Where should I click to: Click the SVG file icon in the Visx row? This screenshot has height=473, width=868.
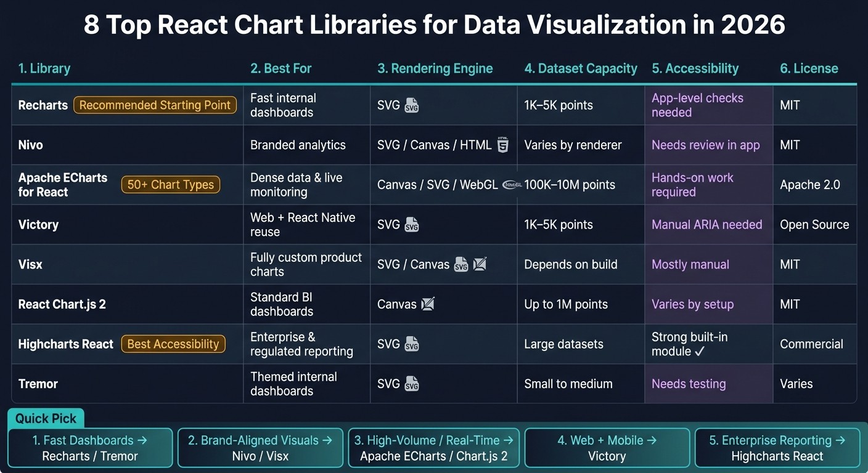click(x=461, y=264)
